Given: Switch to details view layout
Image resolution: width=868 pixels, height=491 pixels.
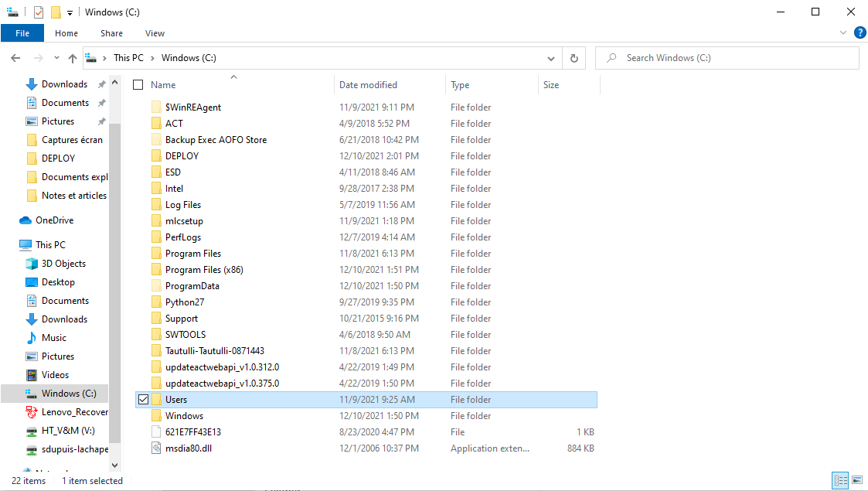Looking at the screenshot, I should (840, 481).
